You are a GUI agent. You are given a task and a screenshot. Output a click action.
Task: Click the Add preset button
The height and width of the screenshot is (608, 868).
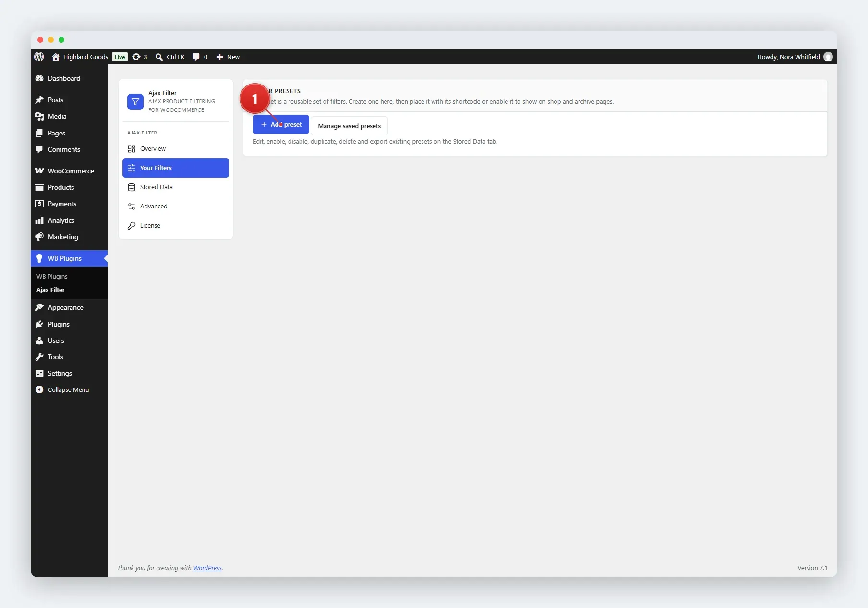tap(281, 124)
